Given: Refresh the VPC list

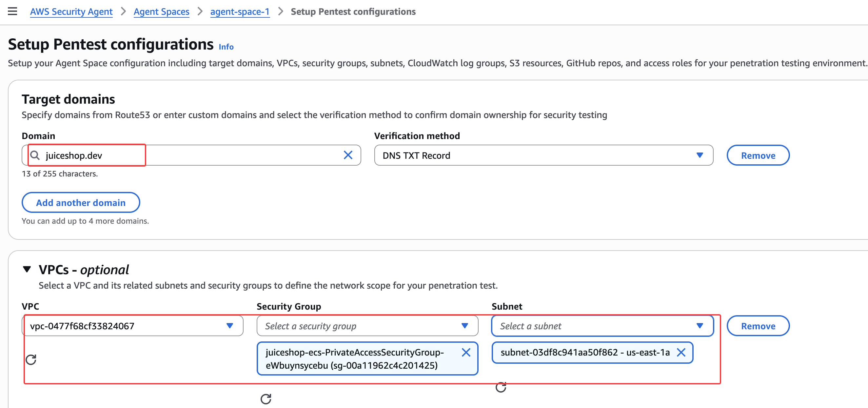Looking at the screenshot, I should (31, 359).
